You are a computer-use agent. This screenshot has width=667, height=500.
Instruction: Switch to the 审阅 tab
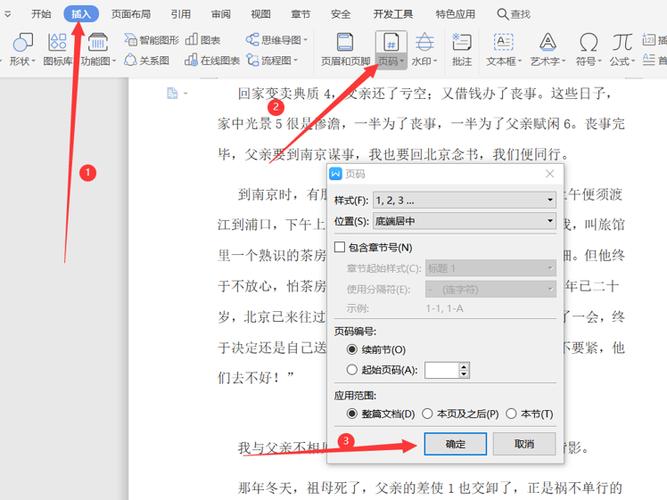221,14
